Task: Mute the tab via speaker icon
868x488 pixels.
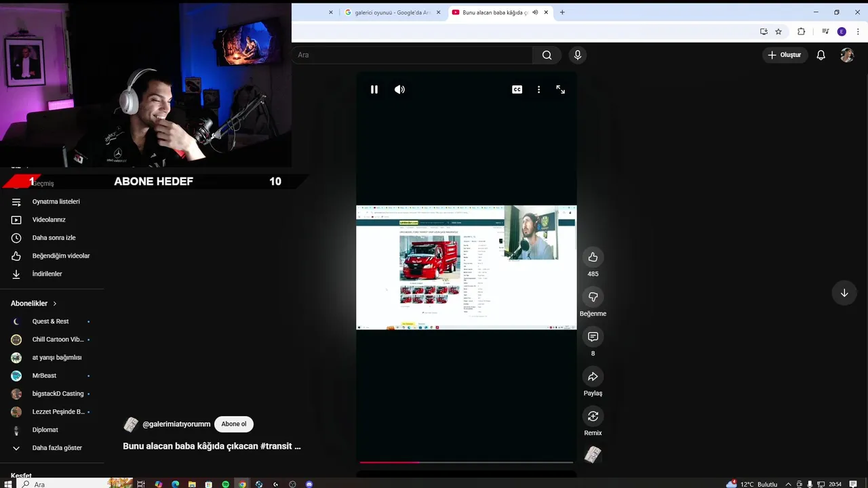Action: pyautogui.click(x=535, y=12)
